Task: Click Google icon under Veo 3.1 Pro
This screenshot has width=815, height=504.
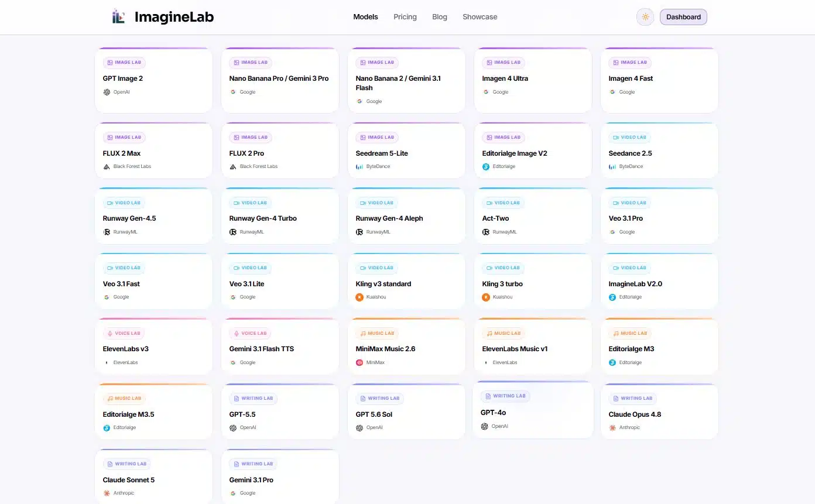Action: [612, 232]
